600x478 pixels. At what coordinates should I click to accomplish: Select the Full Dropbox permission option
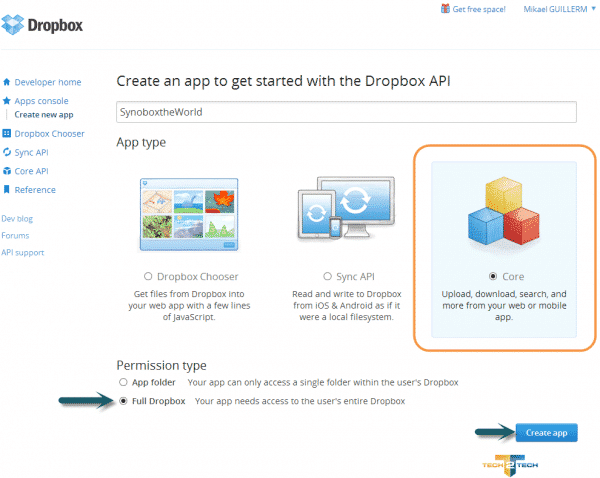click(124, 401)
